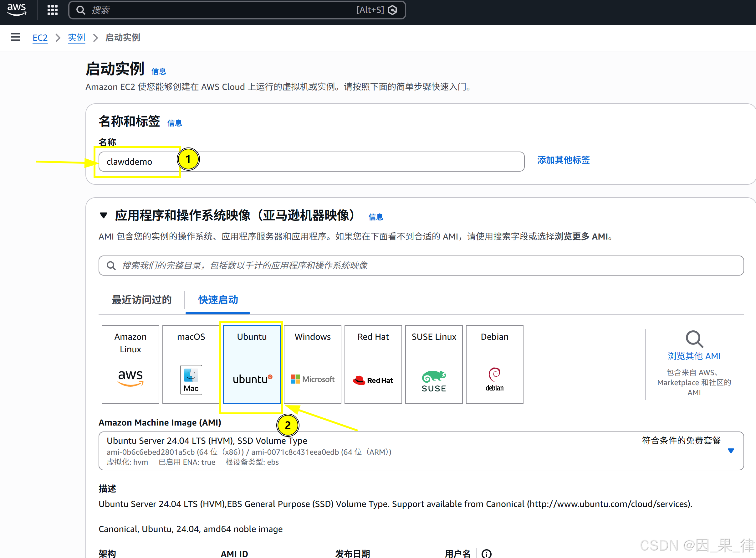Click 信息 next to 名称和标签
756x558 pixels.
[175, 123]
